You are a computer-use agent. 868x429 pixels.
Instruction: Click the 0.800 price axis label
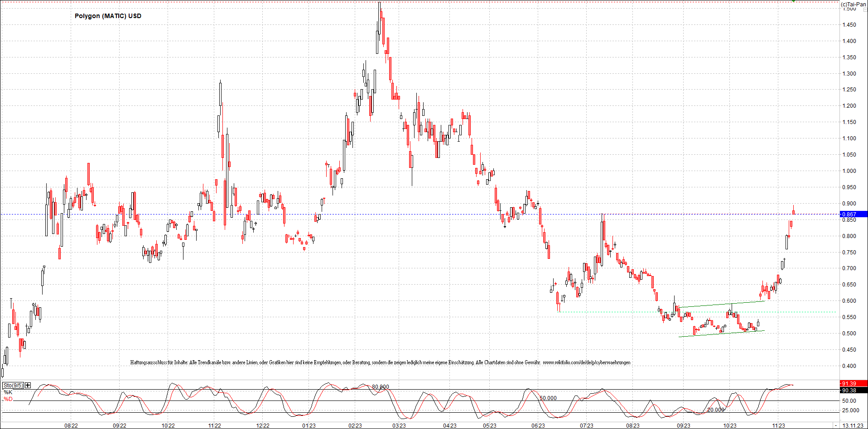[x=849, y=236]
